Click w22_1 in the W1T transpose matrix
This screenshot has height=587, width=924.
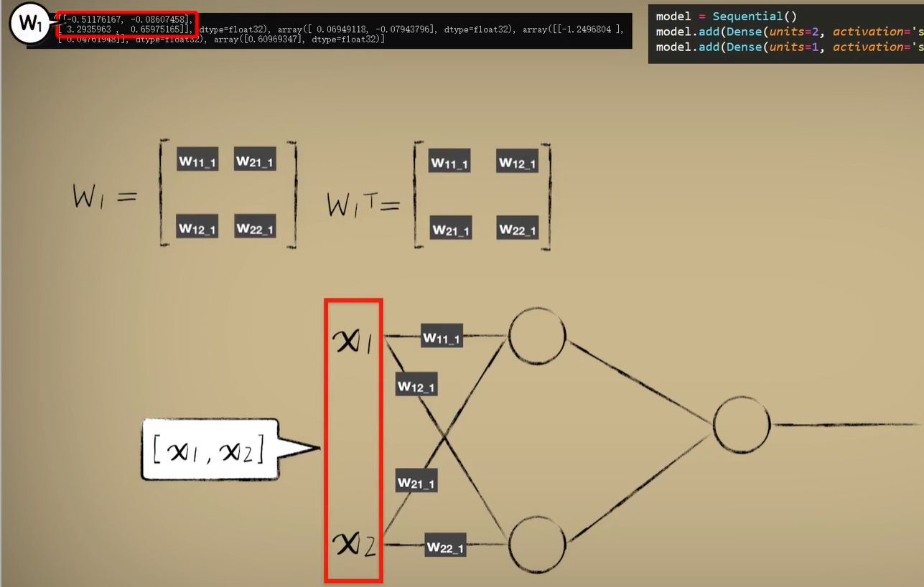tap(517, 229)
